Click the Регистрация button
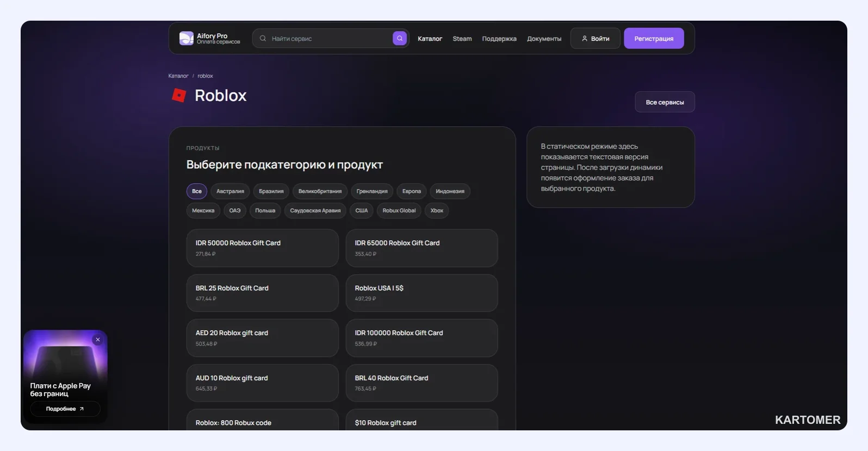868x451 pixels. point(654,39)
